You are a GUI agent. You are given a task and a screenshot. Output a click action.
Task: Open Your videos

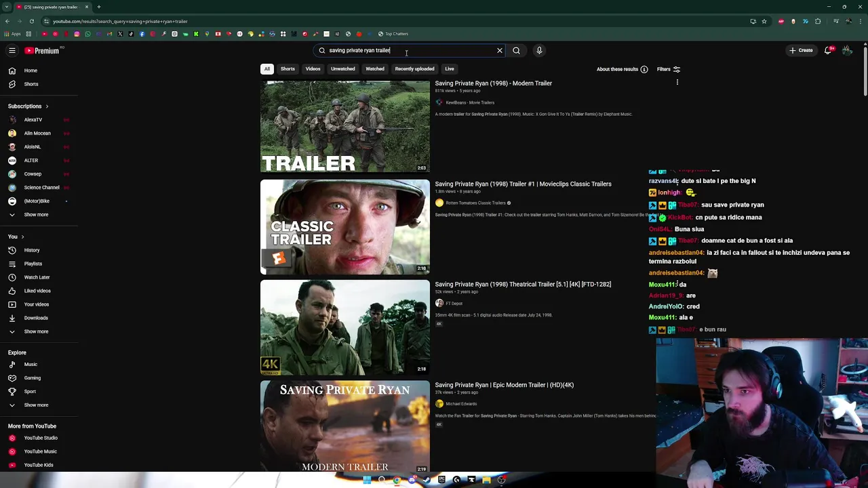39,304
